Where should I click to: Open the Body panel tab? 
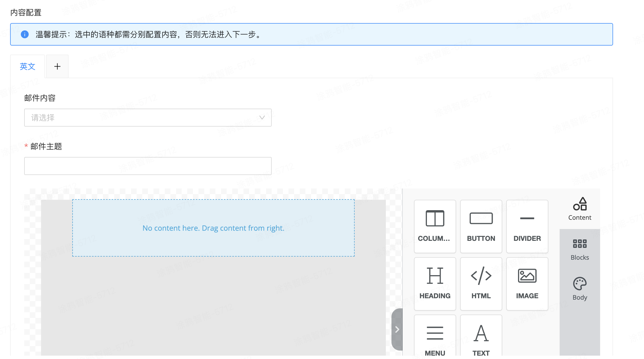pyautogui.click(x=580, y=289)
